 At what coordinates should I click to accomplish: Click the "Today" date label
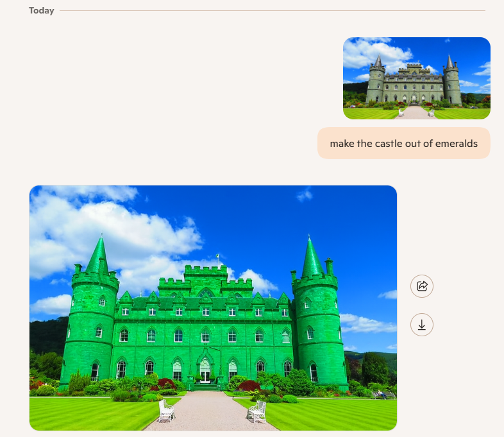tap(42, 10)
